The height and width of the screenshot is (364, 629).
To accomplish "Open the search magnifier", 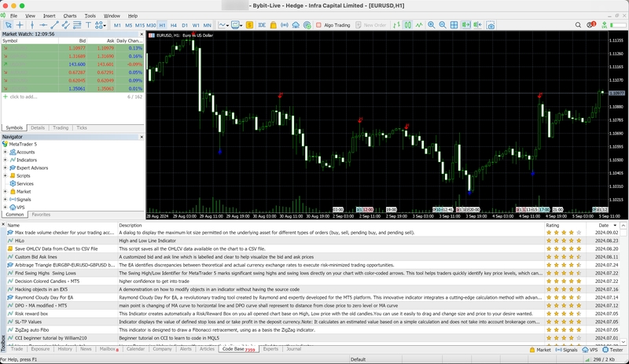I will (578, 25).
